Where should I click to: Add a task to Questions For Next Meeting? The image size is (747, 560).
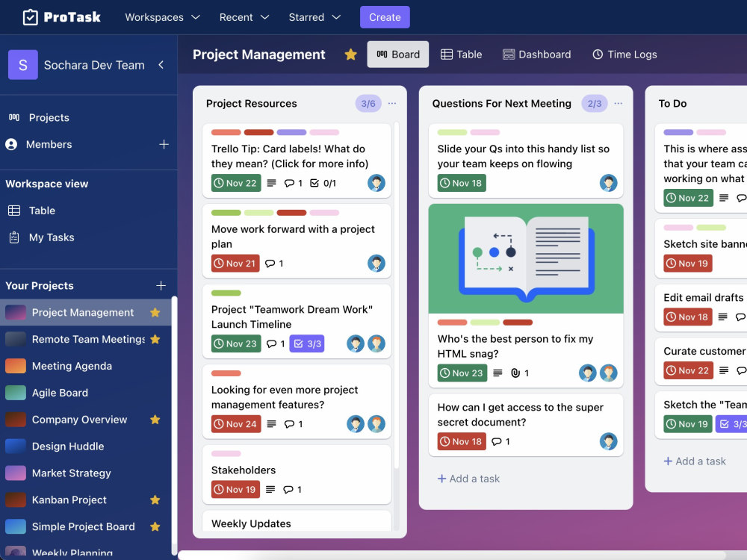pyautogui.click(x=468, y=479)
